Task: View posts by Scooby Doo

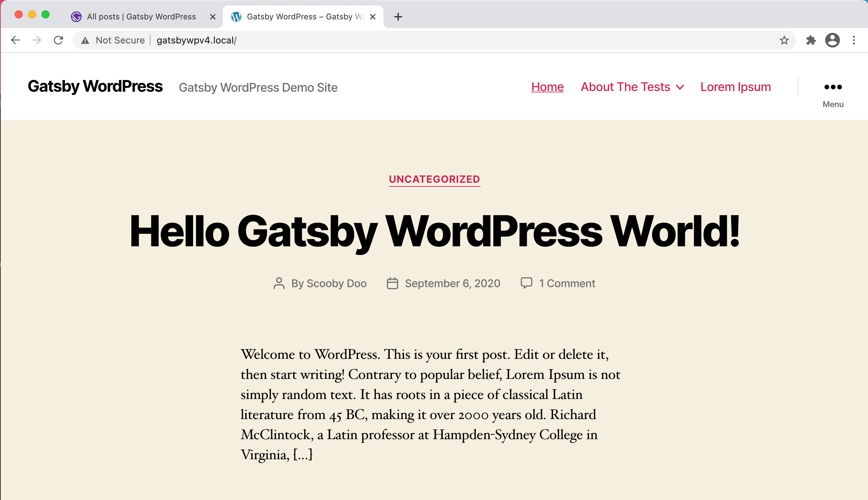Action: tap(337, 283)
